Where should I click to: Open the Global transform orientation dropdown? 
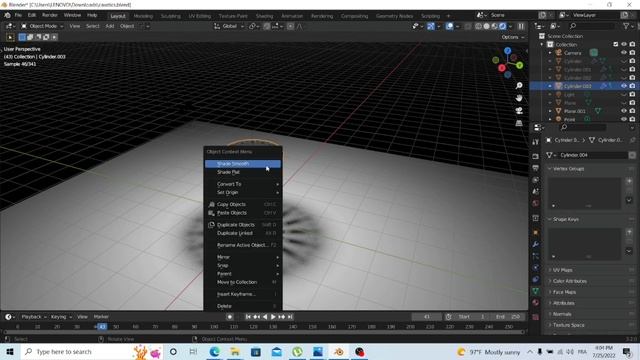(x=229, y=26)
